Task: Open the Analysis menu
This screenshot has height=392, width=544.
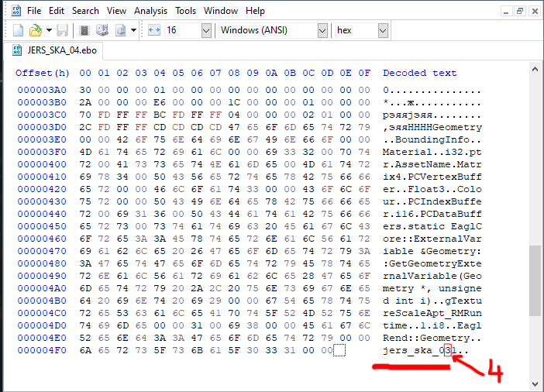Action: click(x=150, y=11)
